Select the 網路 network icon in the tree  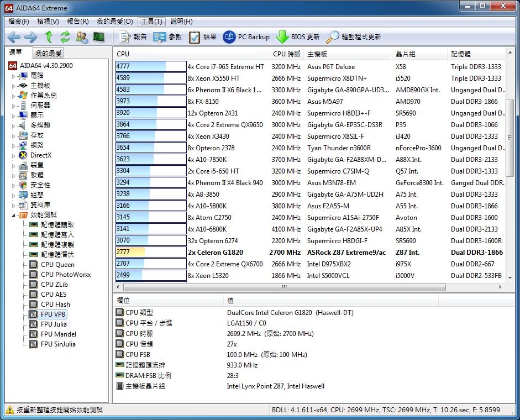pos(23,145)
